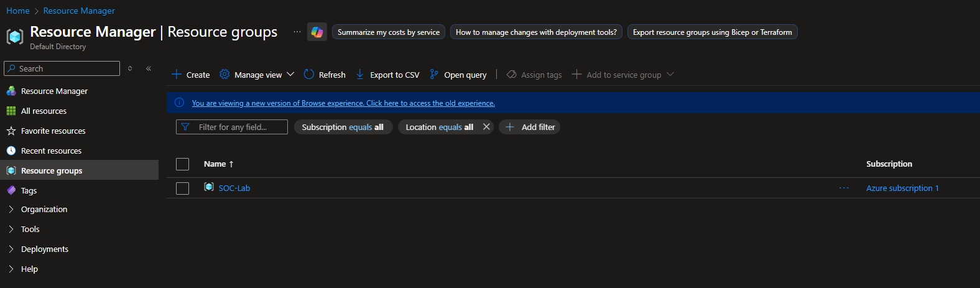Expand the Deployments sidebar section
Screen dimensions: 980x288
[x=11, y=249]
